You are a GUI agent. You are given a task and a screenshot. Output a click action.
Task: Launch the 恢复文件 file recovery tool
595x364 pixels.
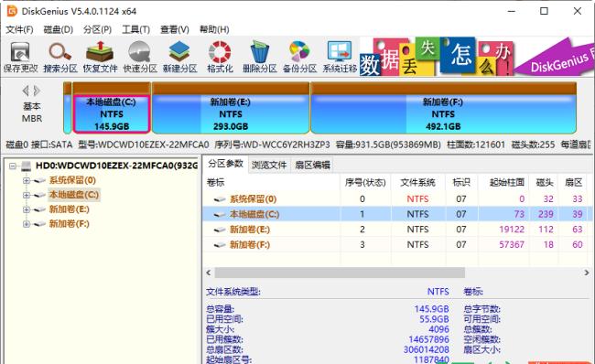(x=100, y=58)
